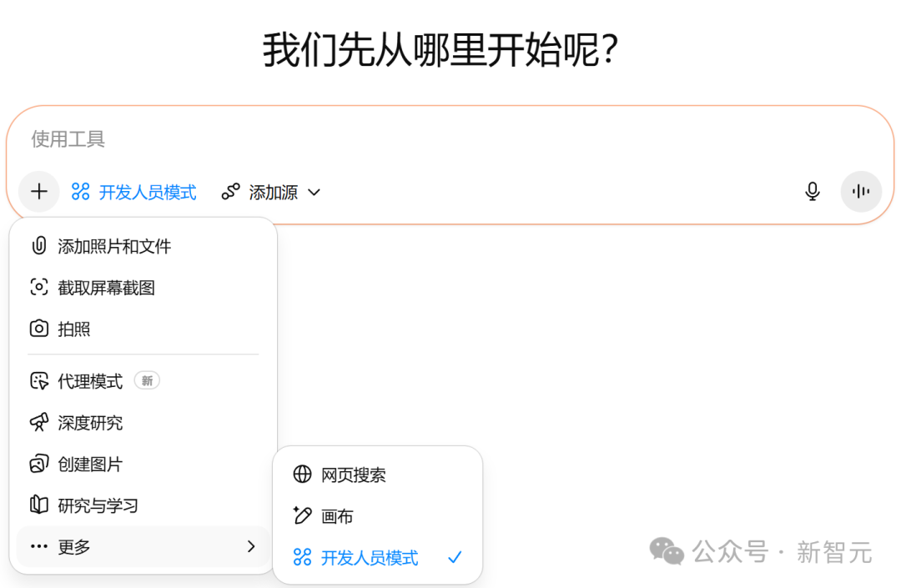Click the telescope icon for 深度研究
Image resolution: width=901 pixels, height=588 pixels.
[38, 423]
